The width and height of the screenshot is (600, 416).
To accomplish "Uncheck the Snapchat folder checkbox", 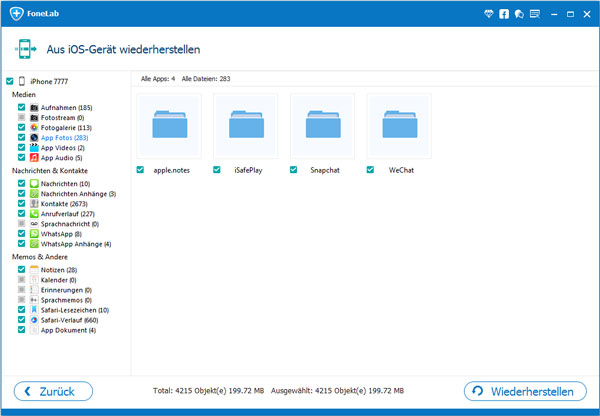I will point(294,170).
